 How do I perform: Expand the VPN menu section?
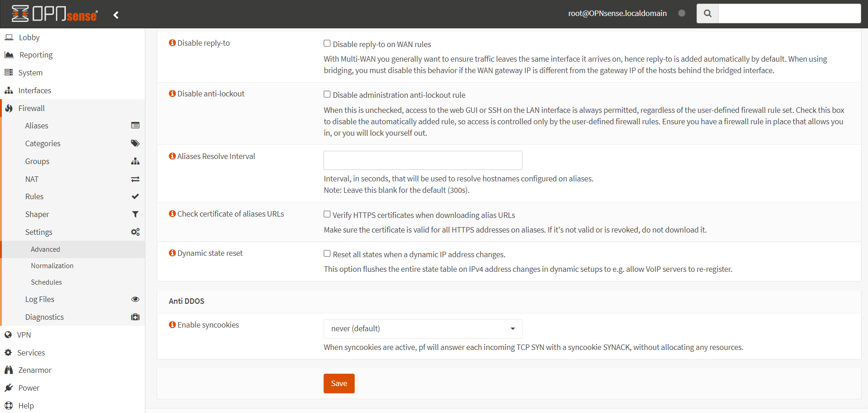coord(24,335)
